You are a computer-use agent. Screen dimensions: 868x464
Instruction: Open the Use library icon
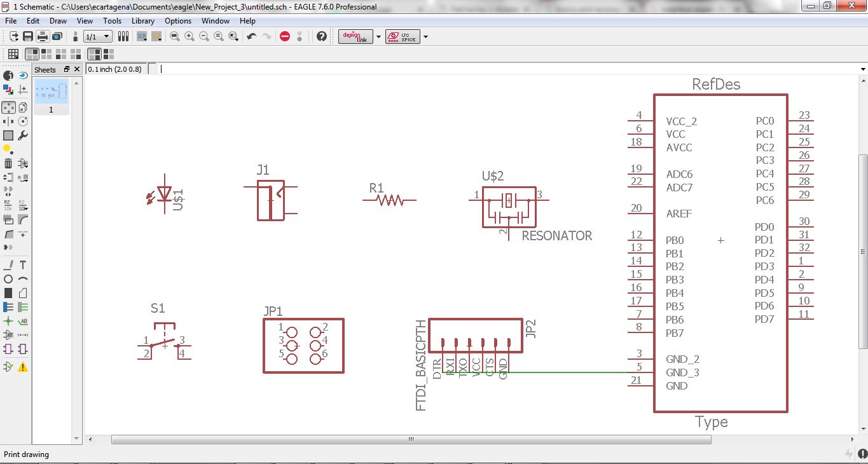click(123, 36)
